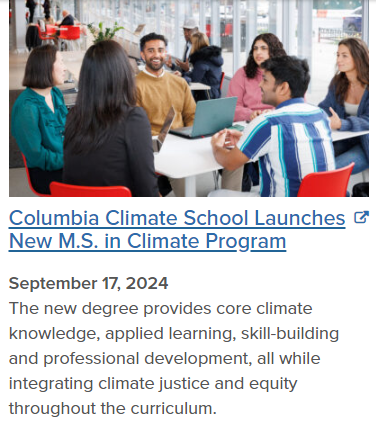Click the 'New M.S. in Climate Program' link line

(x=147, y=241)
